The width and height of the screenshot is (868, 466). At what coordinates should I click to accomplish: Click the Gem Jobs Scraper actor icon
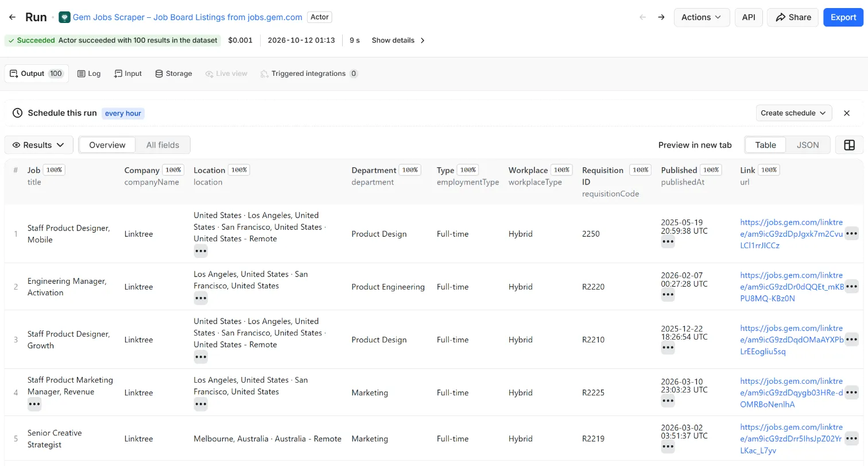(64, 17)
